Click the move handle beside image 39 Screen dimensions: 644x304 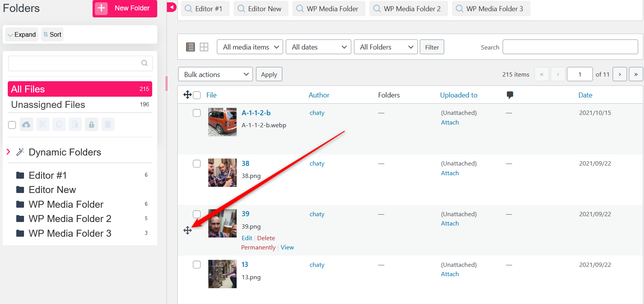(x=187, y=231)
